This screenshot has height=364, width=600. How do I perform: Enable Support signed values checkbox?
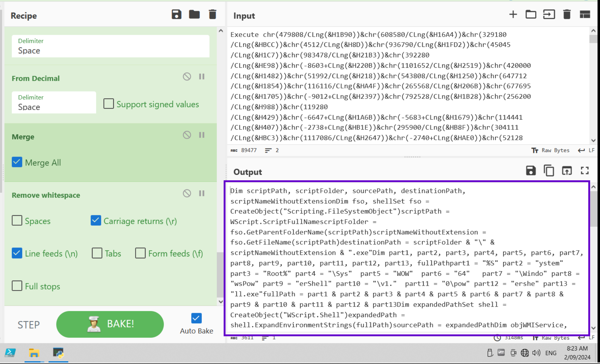coord(109,104)
